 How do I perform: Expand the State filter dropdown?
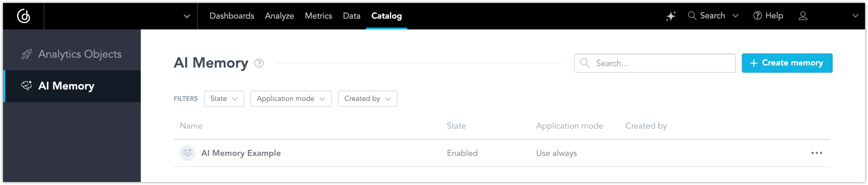click(224, 99)
